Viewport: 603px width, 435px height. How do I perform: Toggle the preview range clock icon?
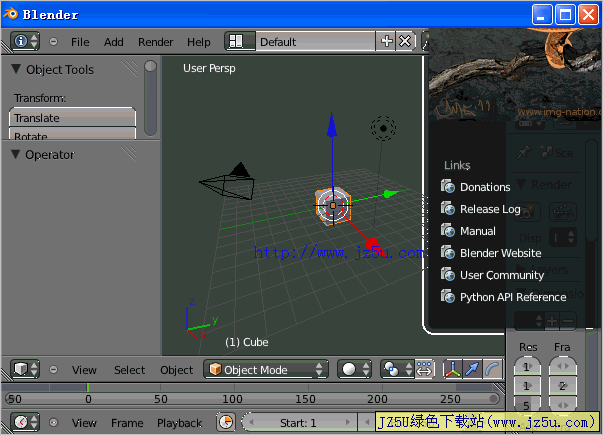(226, 422)
